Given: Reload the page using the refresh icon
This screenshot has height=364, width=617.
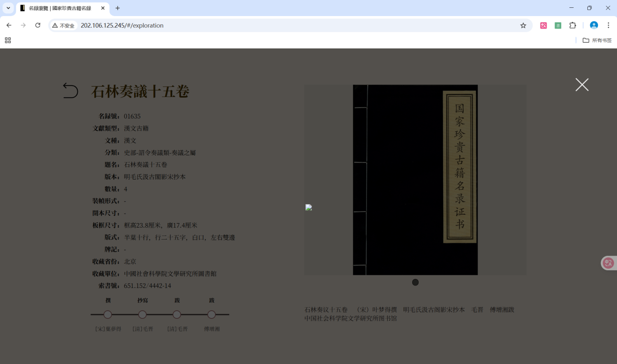Looking at the screenshot, I should click(38, 25).
